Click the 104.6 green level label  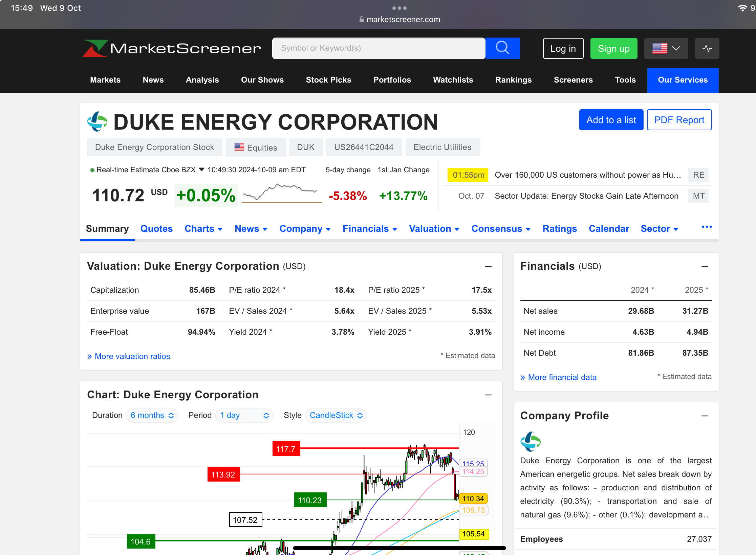(x=141, y=541)
